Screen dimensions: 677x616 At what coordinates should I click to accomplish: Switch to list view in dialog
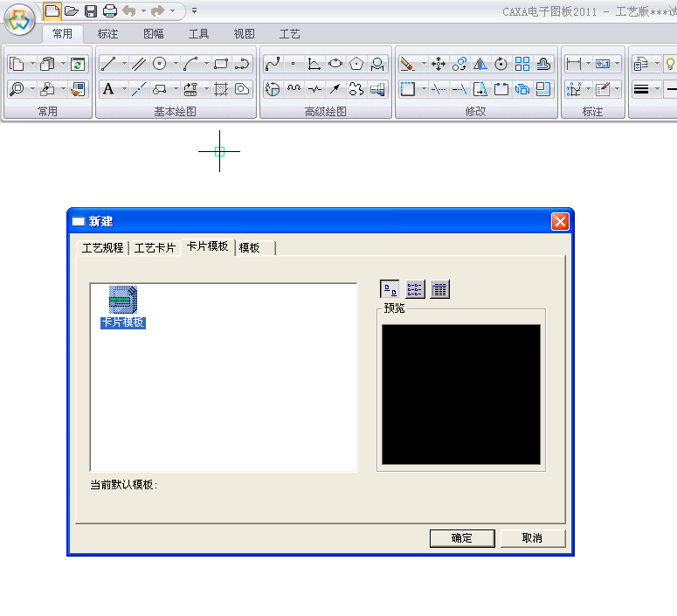pyautogui.click(x=415, y=290)
